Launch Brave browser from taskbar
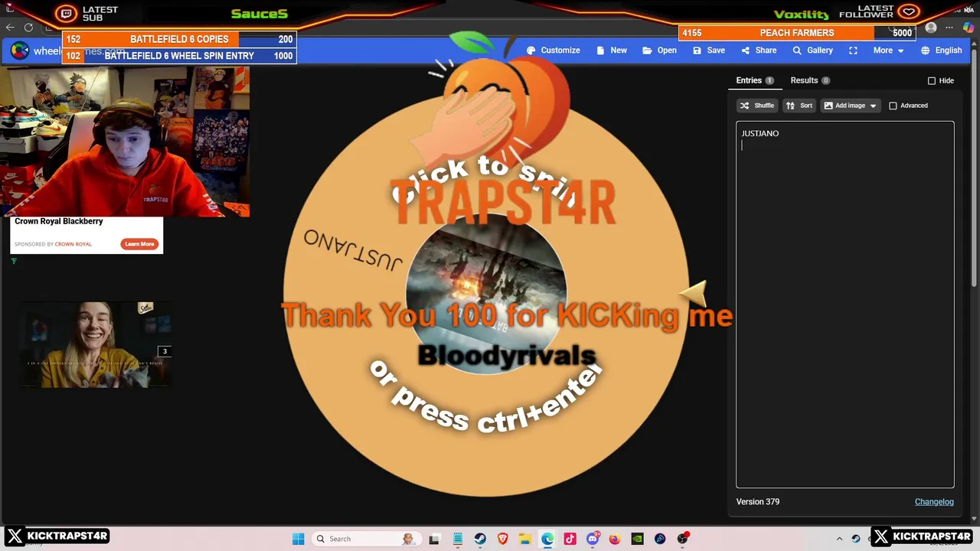Viewport: 980px width, 551px height. pyautogui.click(x=502, y=539)
